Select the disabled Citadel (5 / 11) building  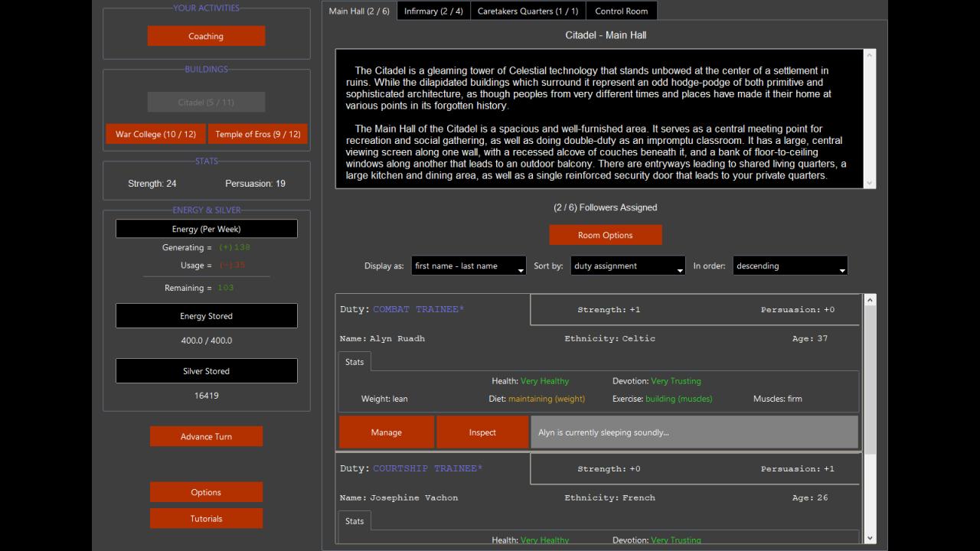[x=206, y=102]
